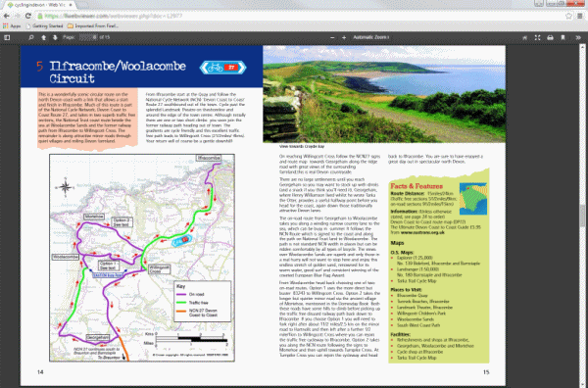This screenshot has height=388, width=588.
Task: Click the page number input field
Action: [x=88, y=37]
